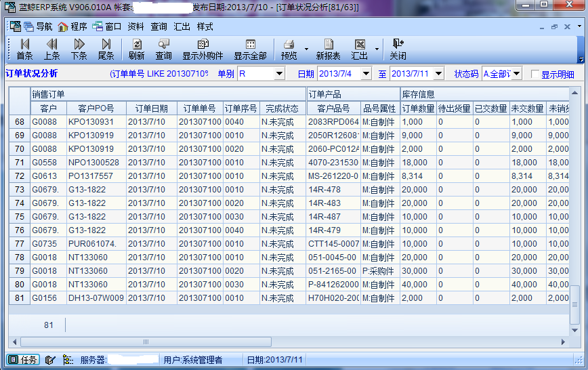Expand the 单别 dropdown showing R
588x370 pixels.
279,74
